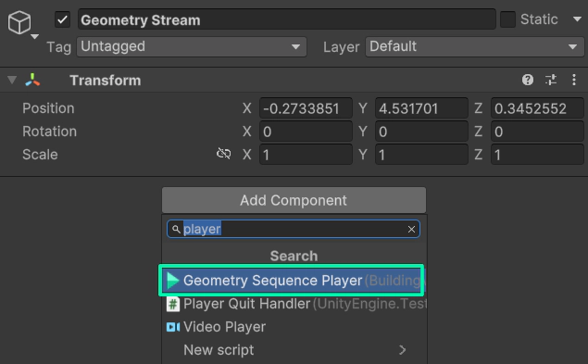Click the GameObject cube icon
Screen dimensions: 588x364
(x=19, y=22)
